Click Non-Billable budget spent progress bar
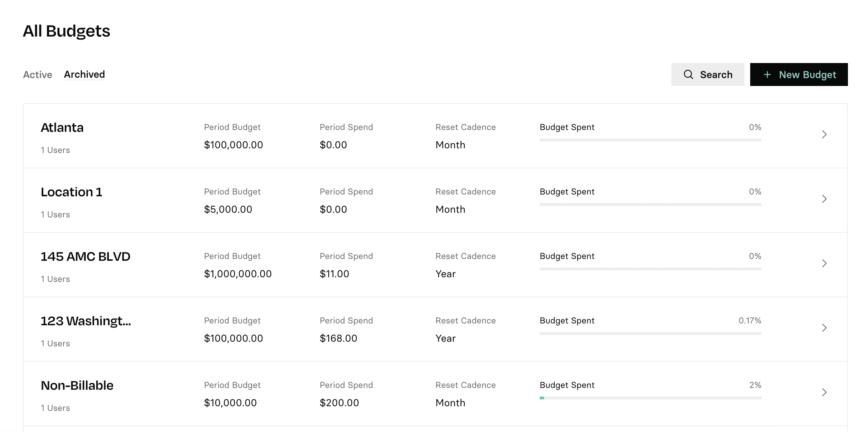This screenshot has height=432, width=868. (x=650, y=398)
